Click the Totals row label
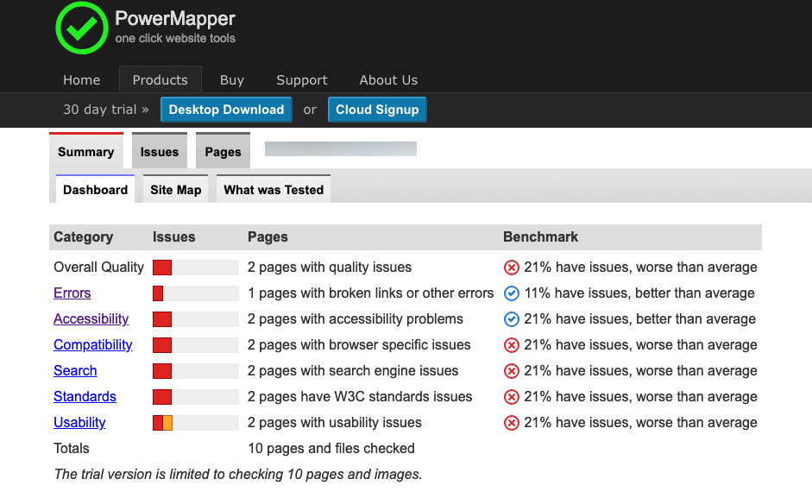Image resolution: width=812 pixels, height=504 pixels. coord(72,449)
